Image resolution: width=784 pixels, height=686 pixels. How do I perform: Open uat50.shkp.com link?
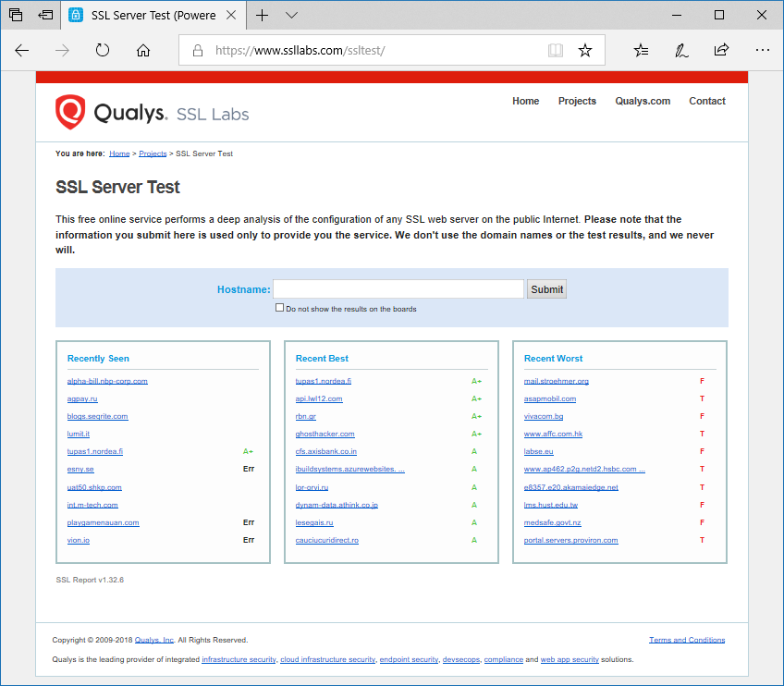pos(94,487)
